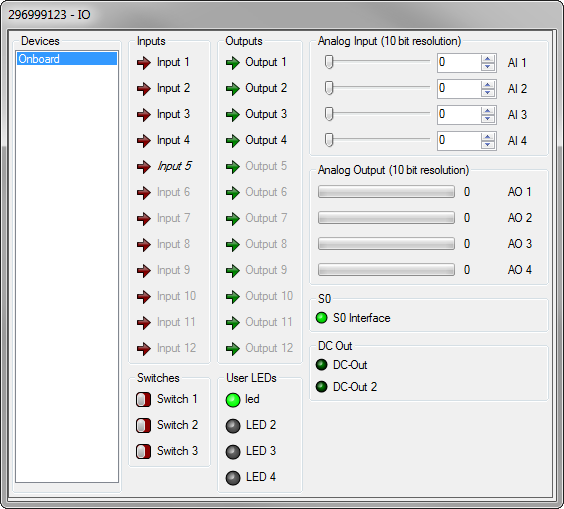This screenshot has width=564, height=509.
Task: Click the green arrow icon for Output 1
Action: point(233,63)
